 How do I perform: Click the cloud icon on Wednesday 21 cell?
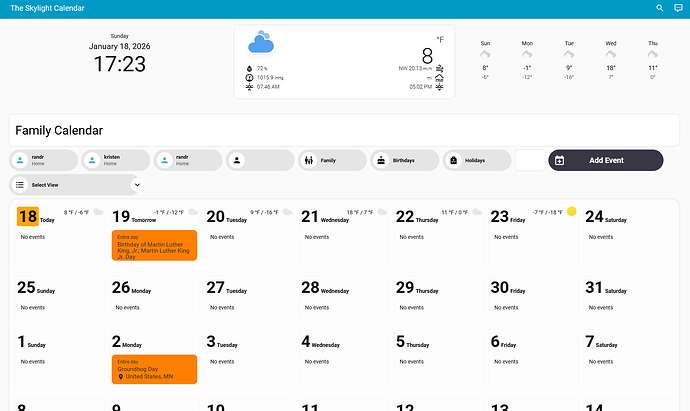tap(382, 212)
